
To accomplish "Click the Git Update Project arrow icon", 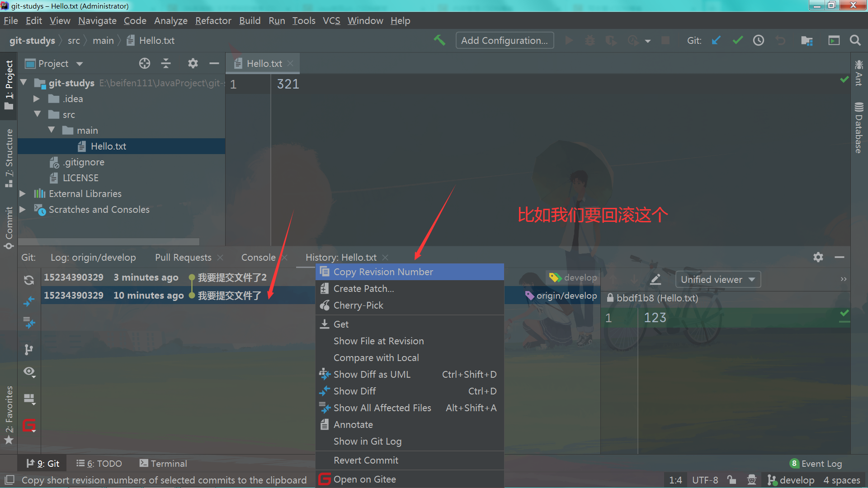I will tap(716, 40).
